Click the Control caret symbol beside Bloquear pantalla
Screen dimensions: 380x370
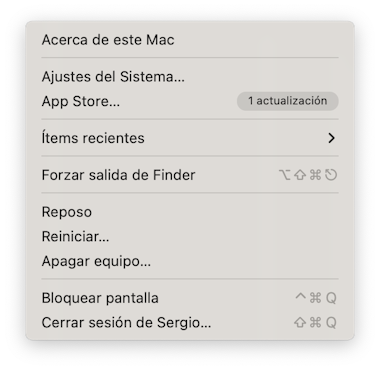coord(300,297)
